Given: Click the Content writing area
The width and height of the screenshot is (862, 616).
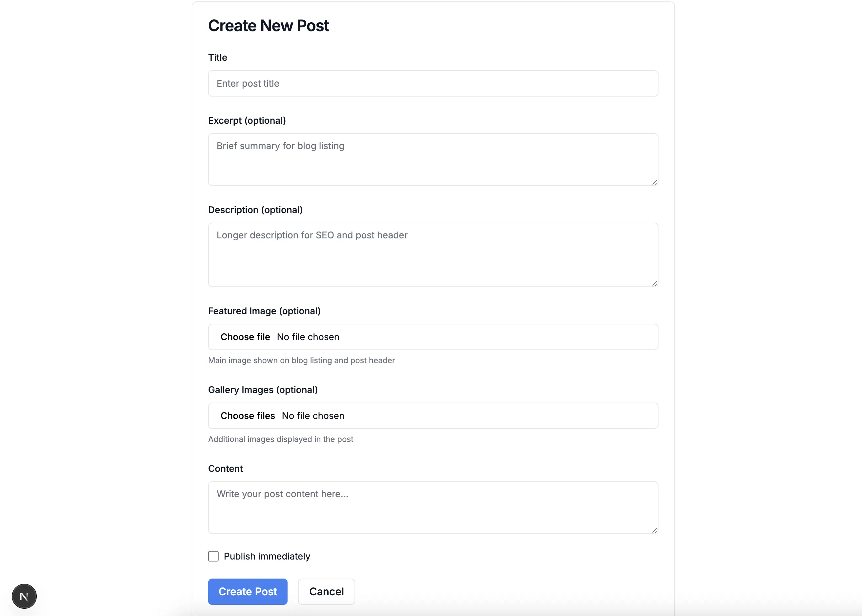Looking at the screenshot, I should coord(432,508).
